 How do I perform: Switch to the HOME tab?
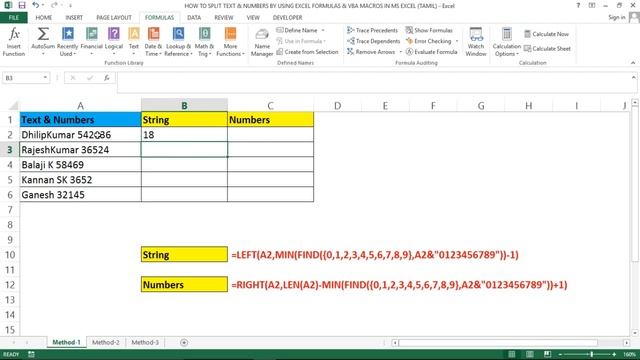pos(44,18)
